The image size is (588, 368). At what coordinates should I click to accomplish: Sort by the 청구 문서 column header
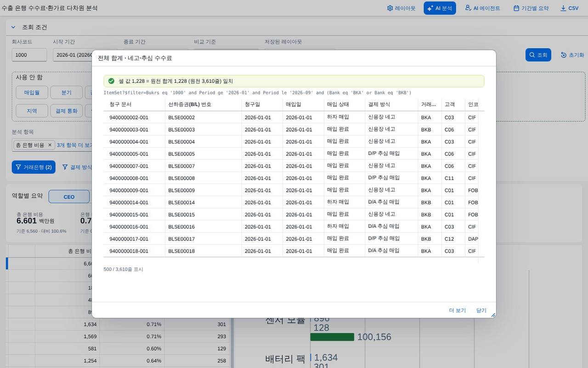[134, 104]
